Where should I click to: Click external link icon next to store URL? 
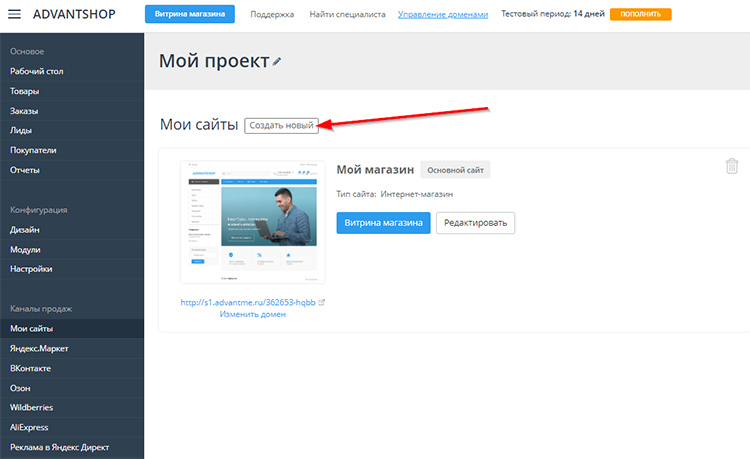(321, 302)
